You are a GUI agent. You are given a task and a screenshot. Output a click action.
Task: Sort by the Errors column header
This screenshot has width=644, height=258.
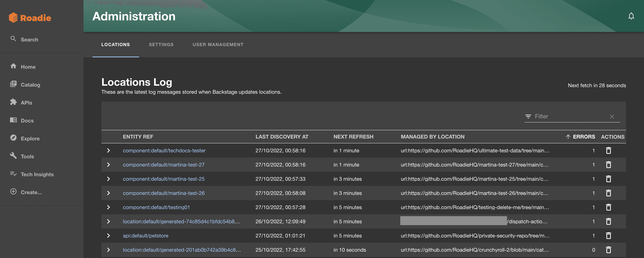click(x=584, y=137)
